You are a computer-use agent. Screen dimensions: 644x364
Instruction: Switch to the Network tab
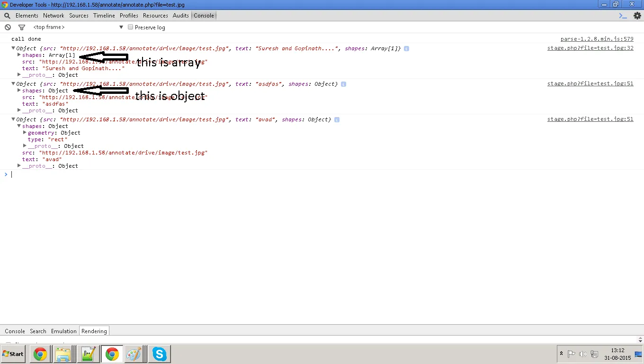coord(54,16)
